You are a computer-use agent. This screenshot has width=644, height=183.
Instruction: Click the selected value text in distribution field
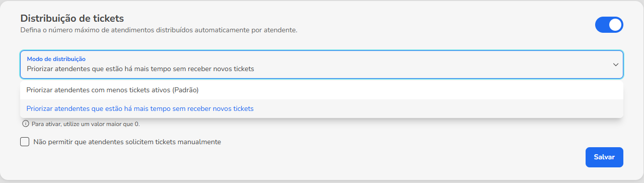point(140,69)
